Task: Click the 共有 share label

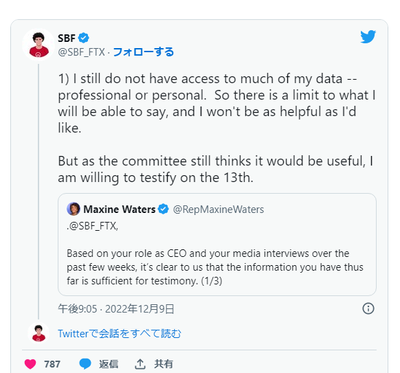Action: 163,364
